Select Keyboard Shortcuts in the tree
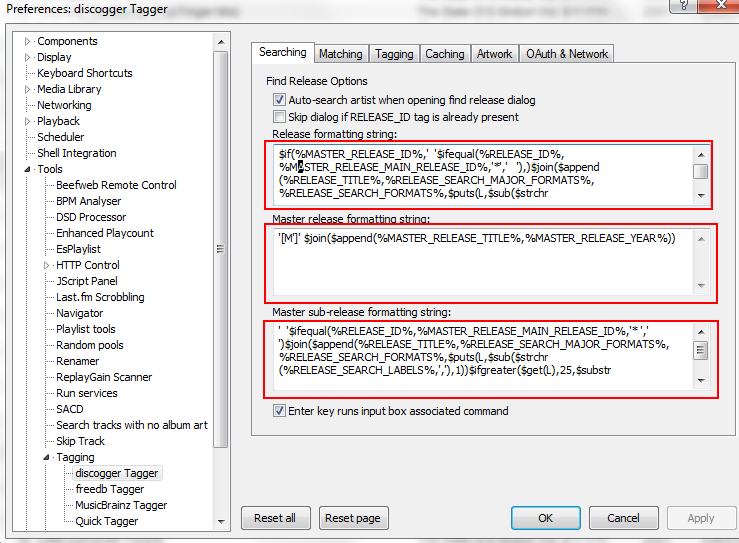Screen dimensions: 739x543 pos(85,73)
